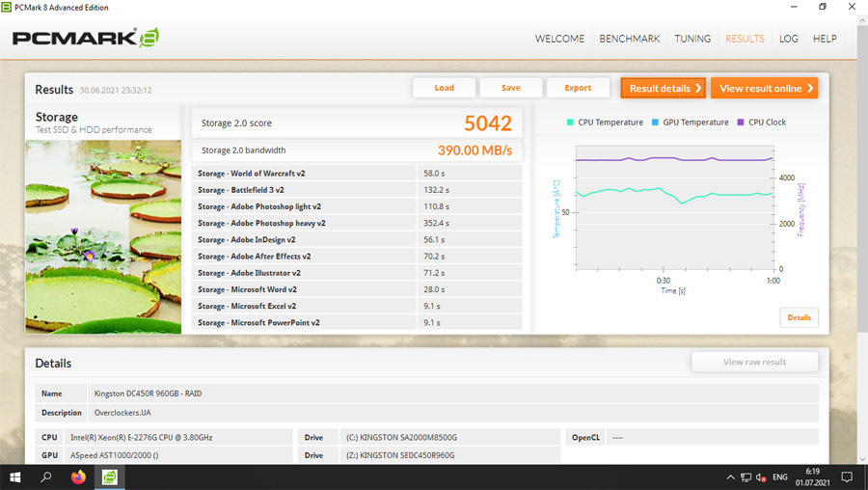Image resolution: width=868 pixels, height=490 pixels.
Task: Switch to the BENCHMARK tab
Action: 630,39
